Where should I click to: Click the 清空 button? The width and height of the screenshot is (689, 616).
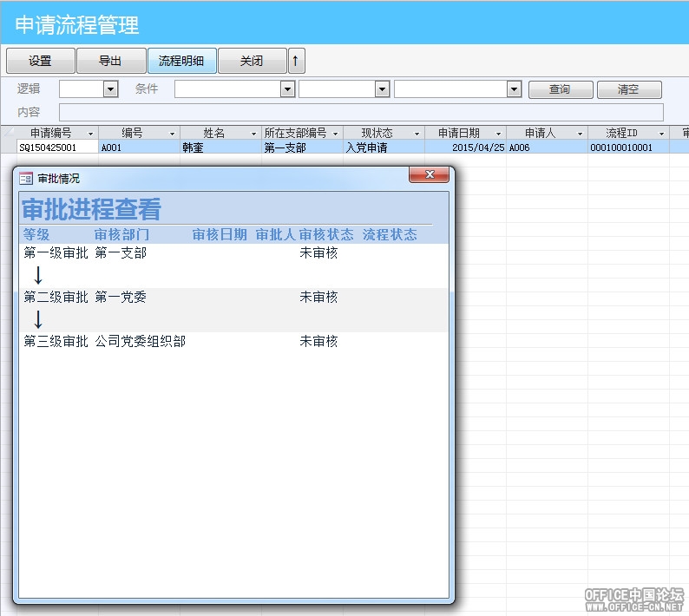pyautogui.click(x=629, y=89)
